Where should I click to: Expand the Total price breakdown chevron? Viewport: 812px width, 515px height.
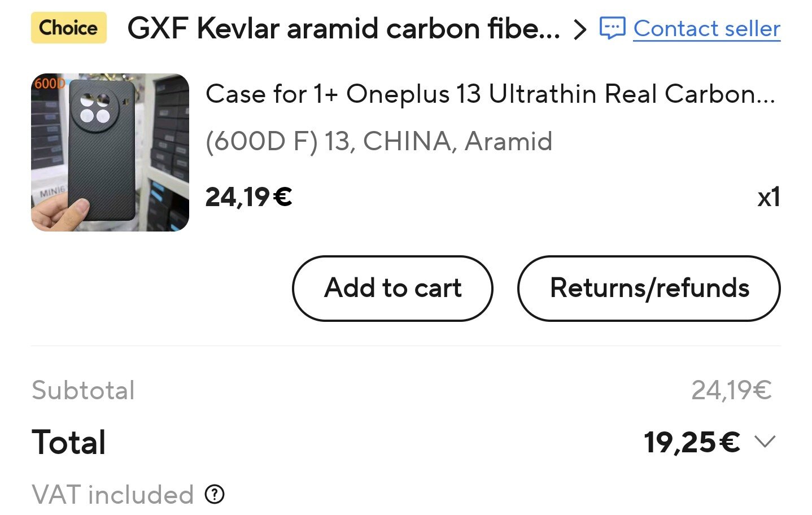pos(765,442)
